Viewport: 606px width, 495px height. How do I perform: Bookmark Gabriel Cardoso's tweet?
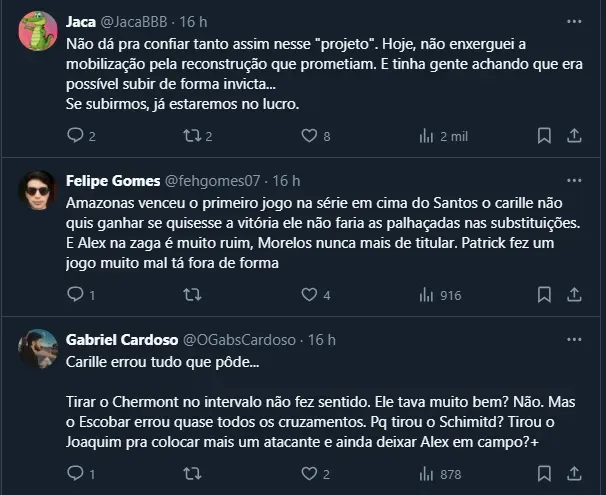point(544,474)
